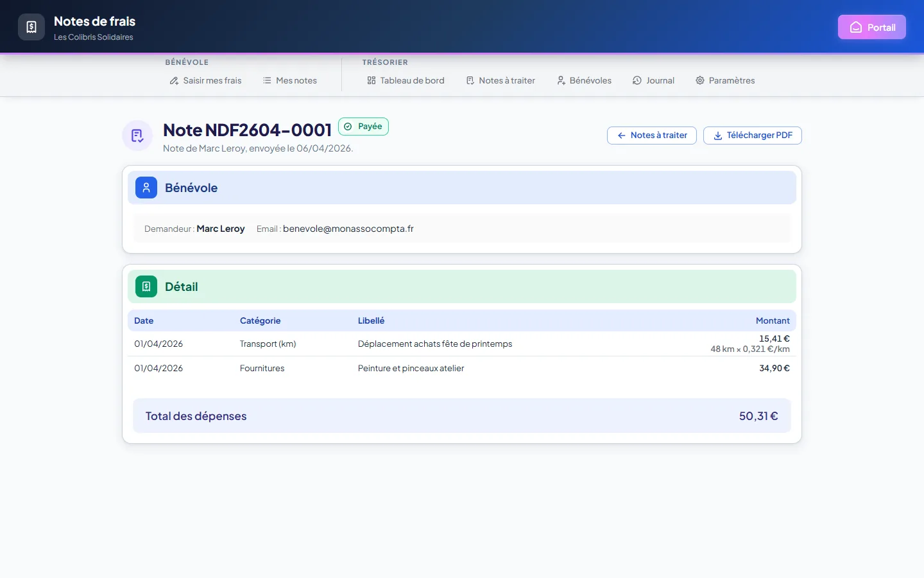Click the user-plus icon beside Bénévoles
924x578 pixels.
click(x=561, y=80)
